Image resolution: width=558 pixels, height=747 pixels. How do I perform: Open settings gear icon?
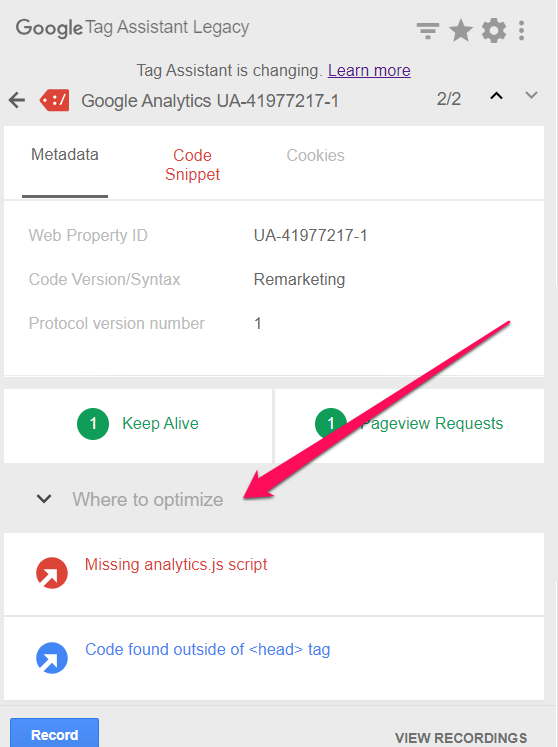494,31
